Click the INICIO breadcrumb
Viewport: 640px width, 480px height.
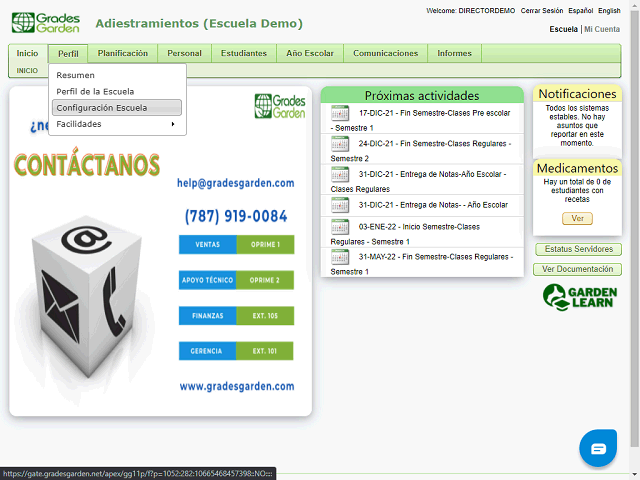pos(27,71)
